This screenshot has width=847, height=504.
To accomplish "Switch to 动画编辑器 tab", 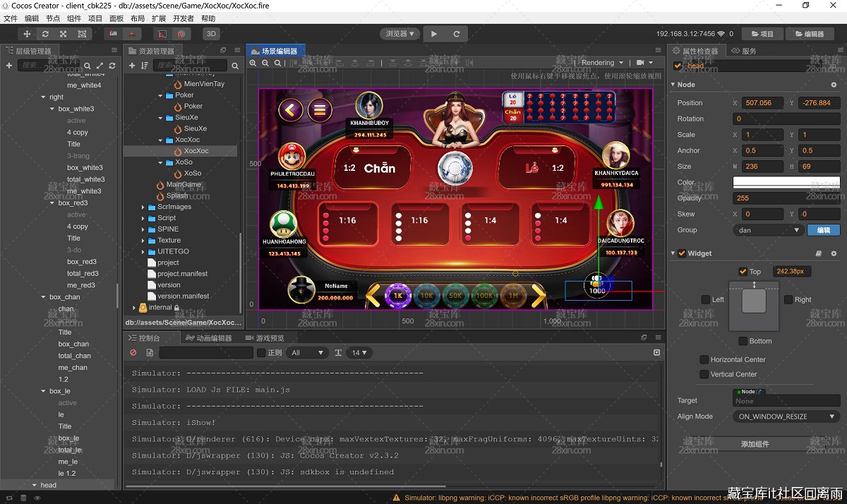I will pos(208,338).
